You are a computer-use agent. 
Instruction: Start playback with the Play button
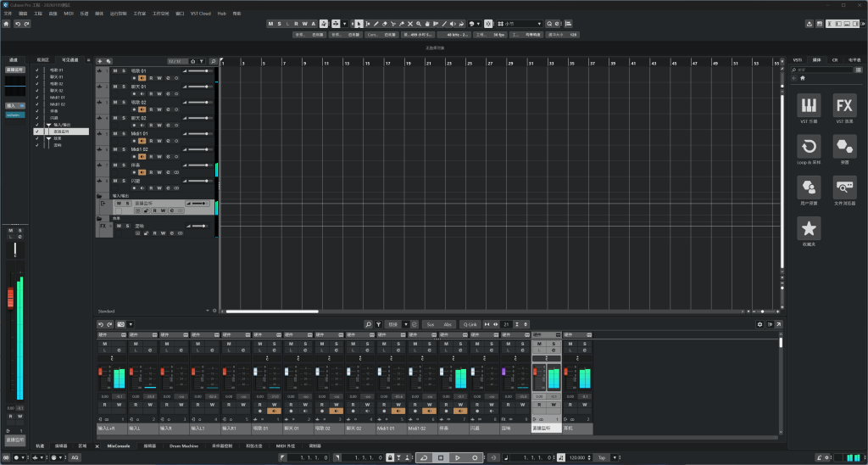point(457,458)
